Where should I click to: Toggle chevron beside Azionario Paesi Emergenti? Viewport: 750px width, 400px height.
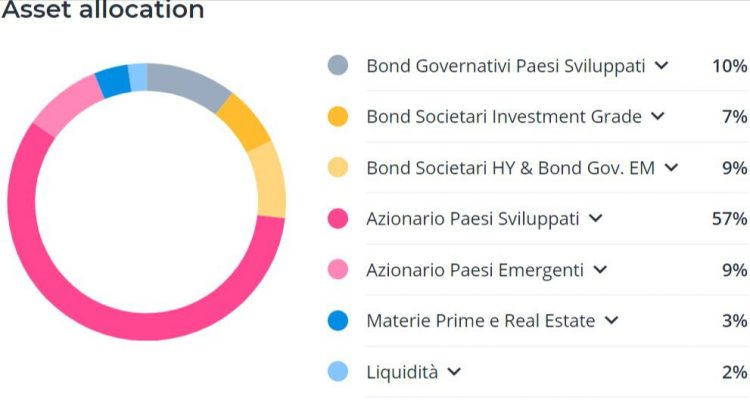point(600,270)
